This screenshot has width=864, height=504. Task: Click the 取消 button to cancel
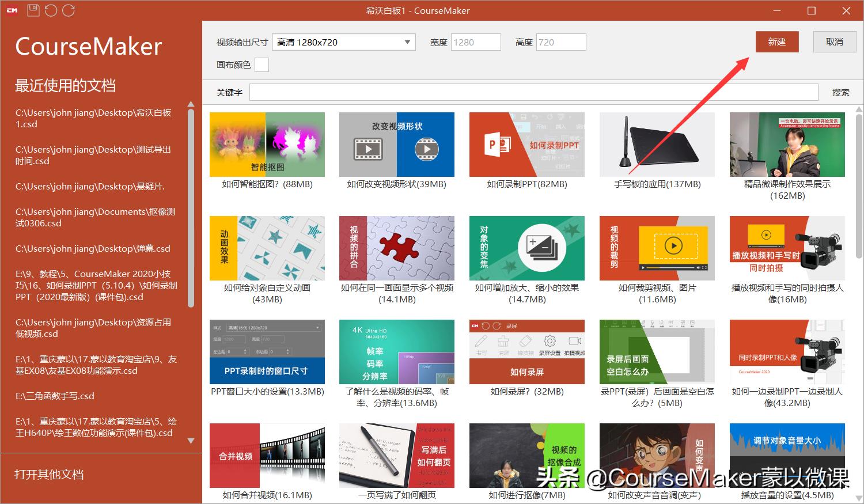pos(834,41)
